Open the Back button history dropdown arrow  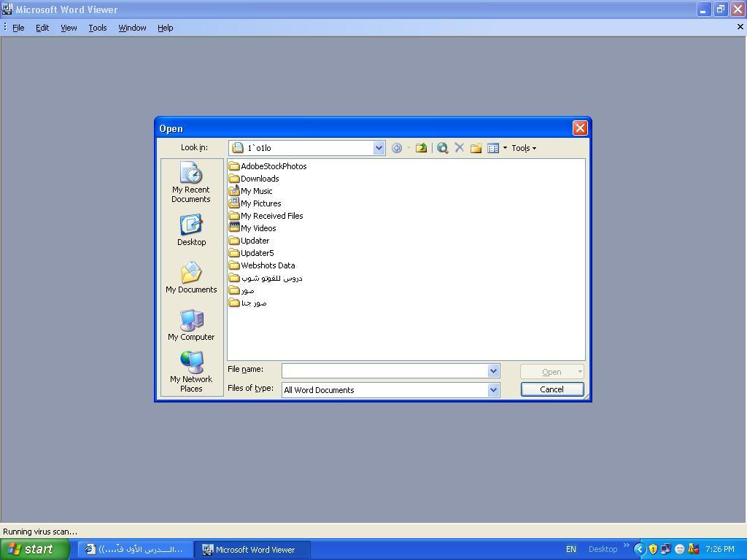pos(409,148)
